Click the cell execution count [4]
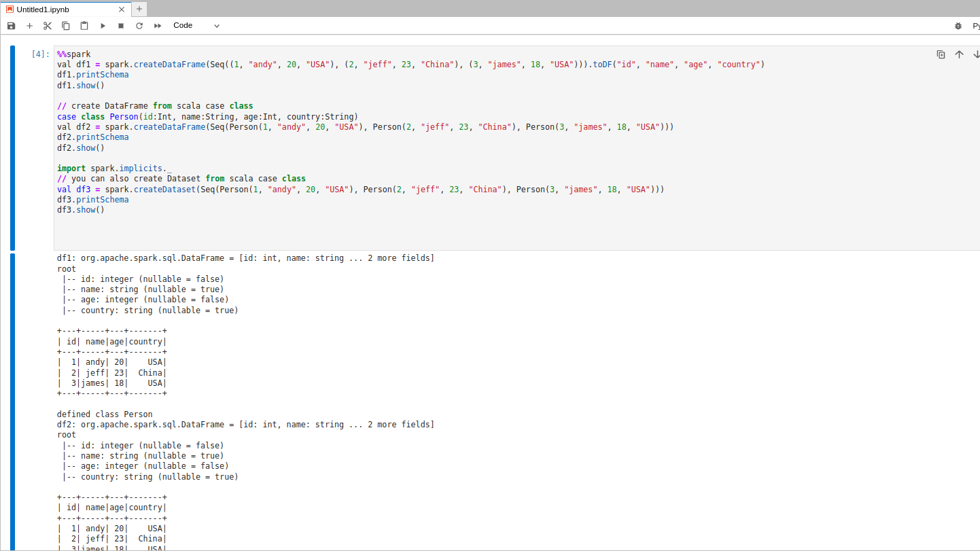Image resolution: width=980 pixels, height=551 pixels. click(x=41, y=54)
